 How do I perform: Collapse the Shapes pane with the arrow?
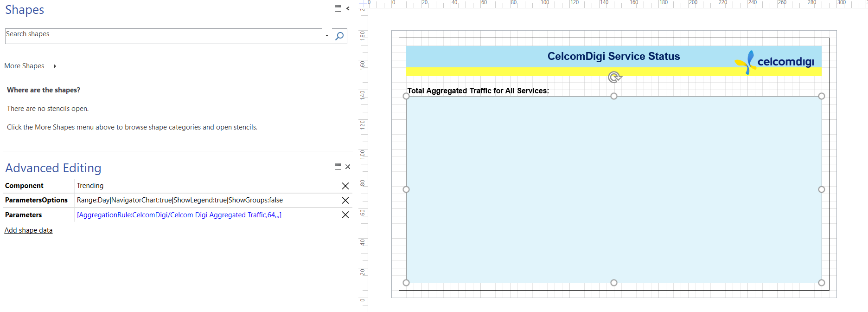point(348,8)
